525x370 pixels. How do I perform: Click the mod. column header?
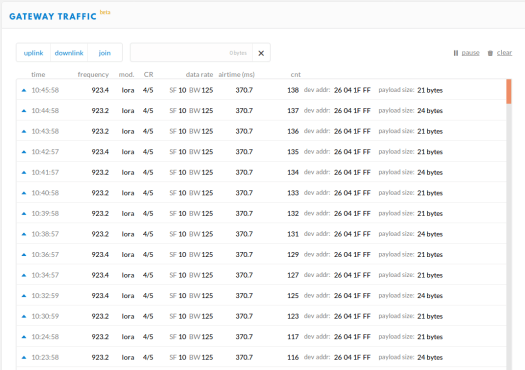click(x=126, y=74)
